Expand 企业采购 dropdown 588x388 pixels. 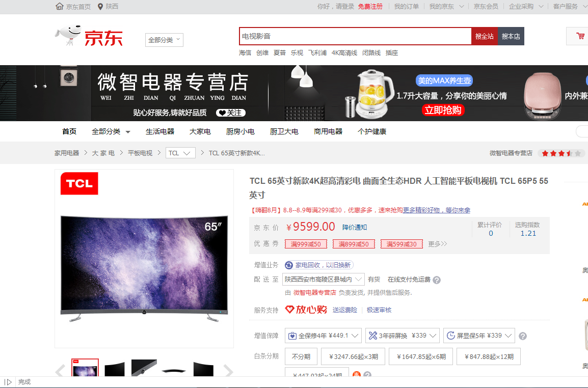tap(526, 7)
